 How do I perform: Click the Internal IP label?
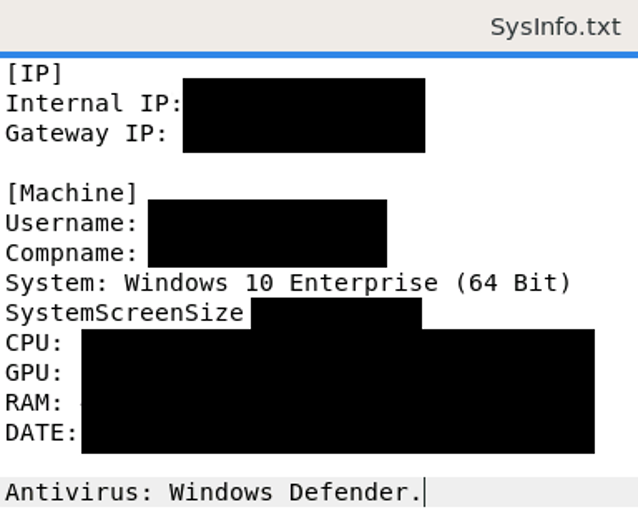click(93, 103)
